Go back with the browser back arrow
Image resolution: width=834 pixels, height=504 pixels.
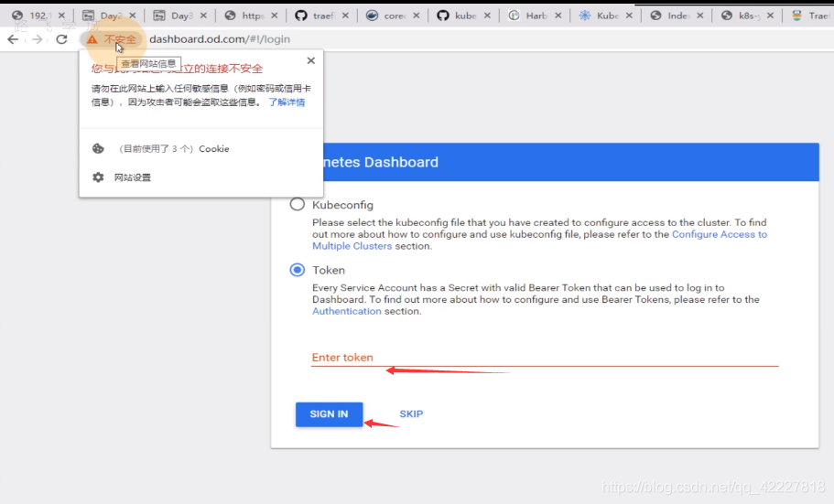13,39
